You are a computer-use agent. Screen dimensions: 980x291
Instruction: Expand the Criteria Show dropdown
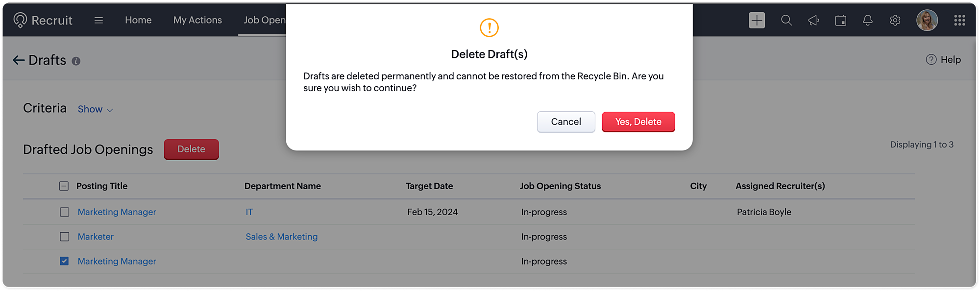point(95,109)
